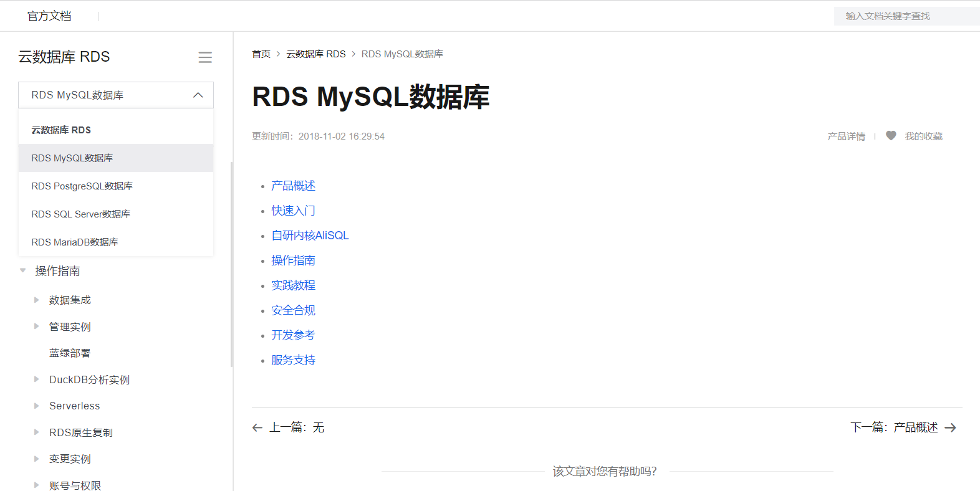Expand the 变更实例 tree node

pyautogui.click(x=36, y=459)
